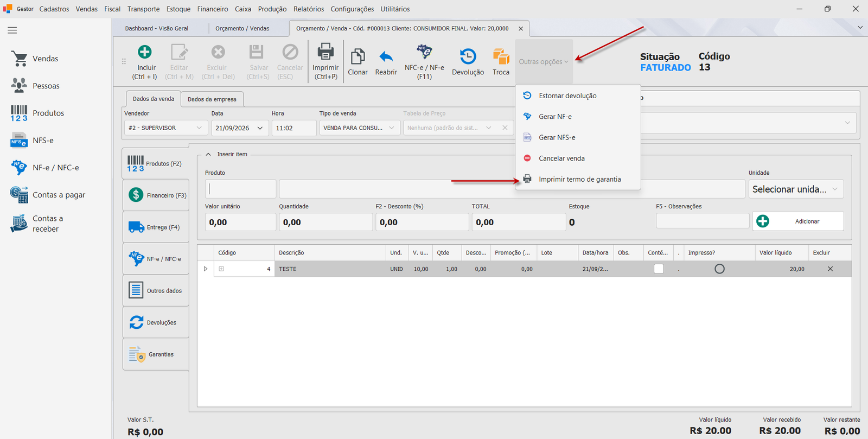Open the Outras opções dropdown button

click(544, 62)
